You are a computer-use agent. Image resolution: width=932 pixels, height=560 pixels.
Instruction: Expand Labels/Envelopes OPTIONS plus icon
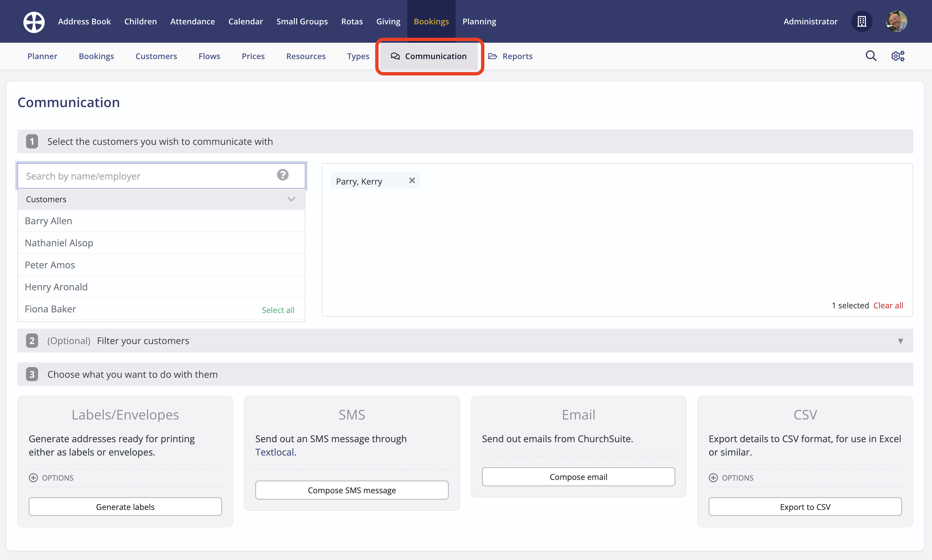point(33,478)
